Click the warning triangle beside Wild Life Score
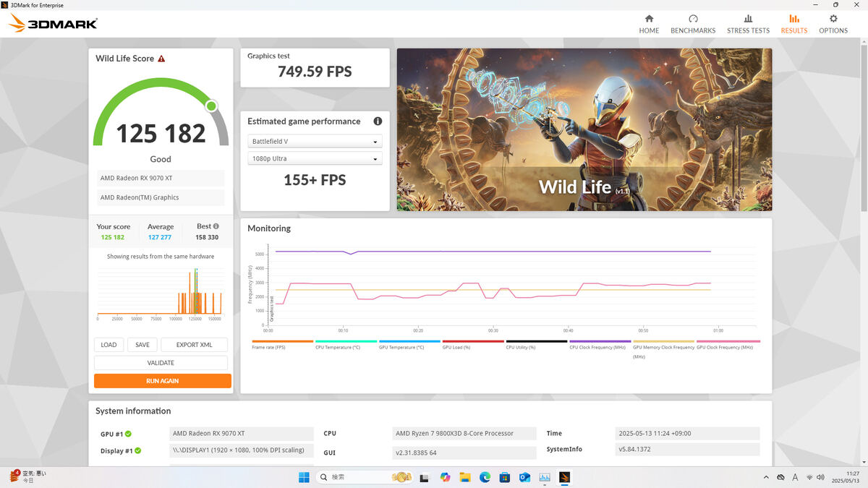The width and height of the screenshot is (868, 488). (161, 59)
